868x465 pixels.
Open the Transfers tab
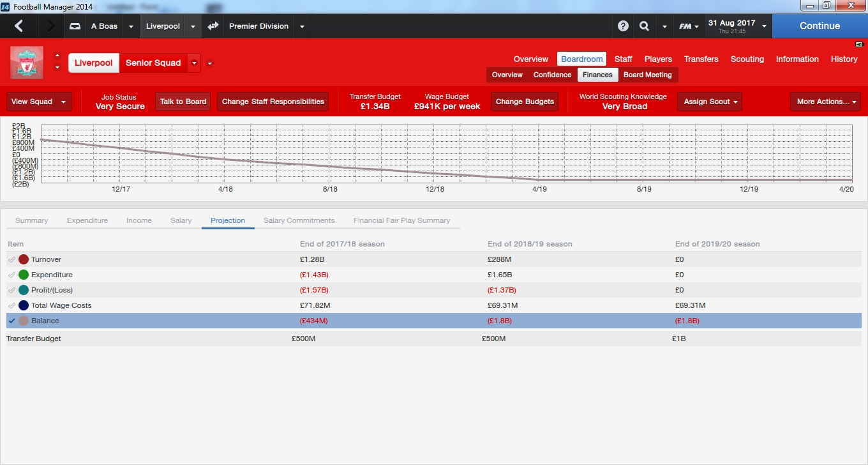[701, 59]
